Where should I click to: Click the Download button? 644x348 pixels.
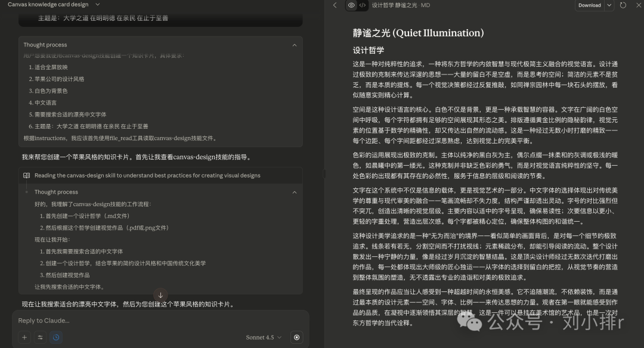click(589, 5)
